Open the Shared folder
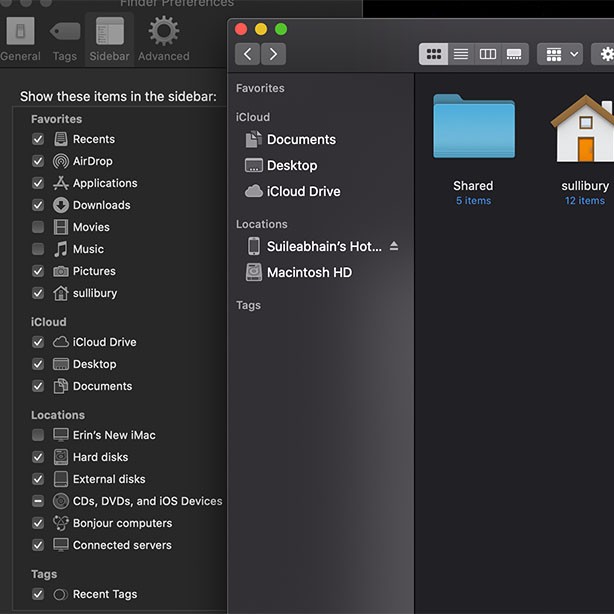 [473, 127]
